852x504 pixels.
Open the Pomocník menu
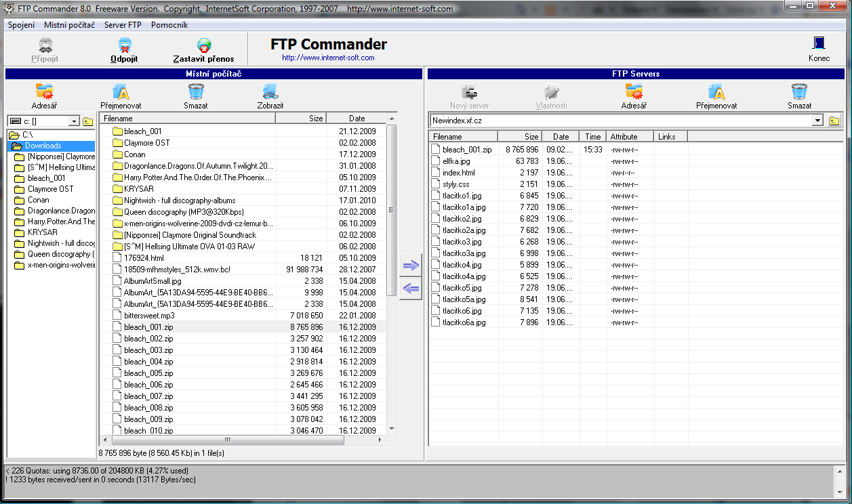coord(169,25)
